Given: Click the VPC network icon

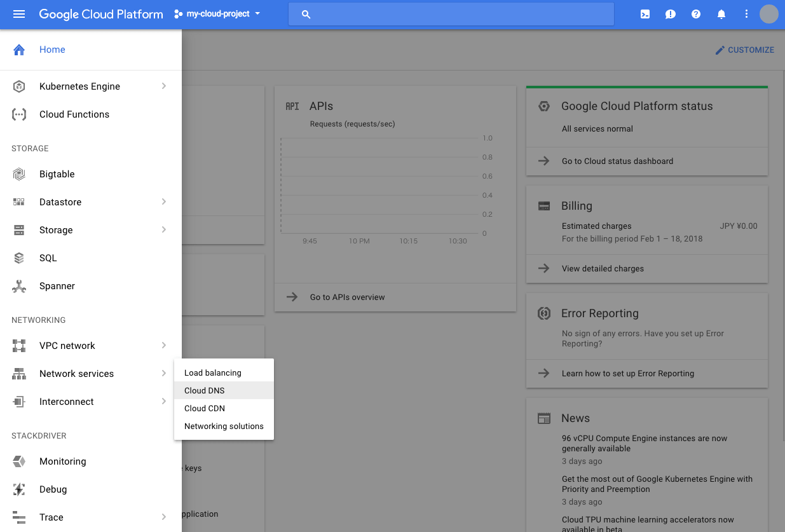Looking at the screenshot, I should pyautogui.click(x=19, y=346).
